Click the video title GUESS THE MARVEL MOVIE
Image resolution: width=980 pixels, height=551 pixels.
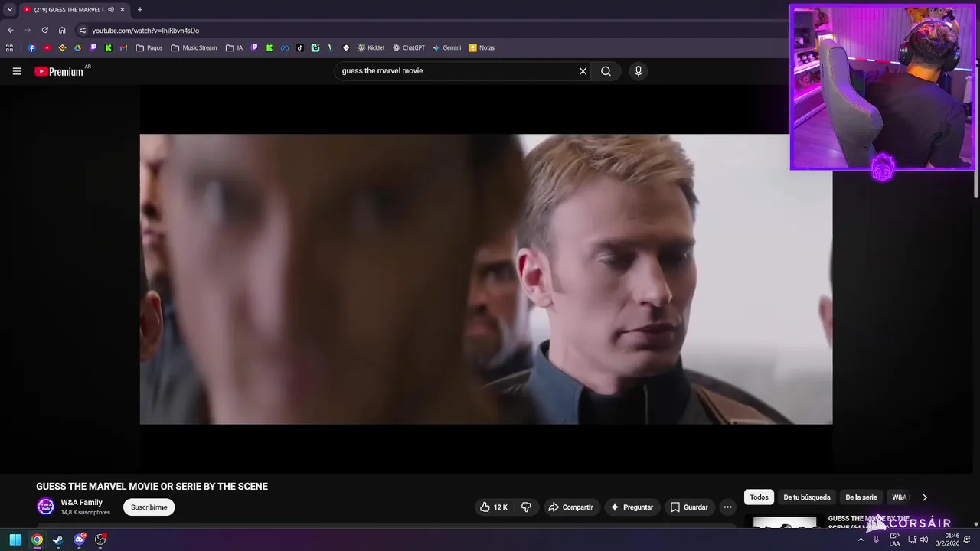(152, 487)
